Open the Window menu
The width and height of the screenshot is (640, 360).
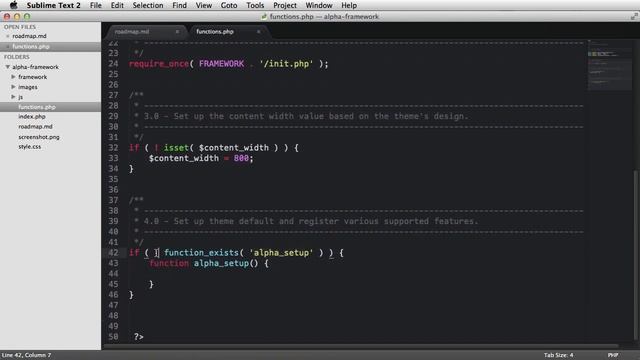tap(319, 5)
